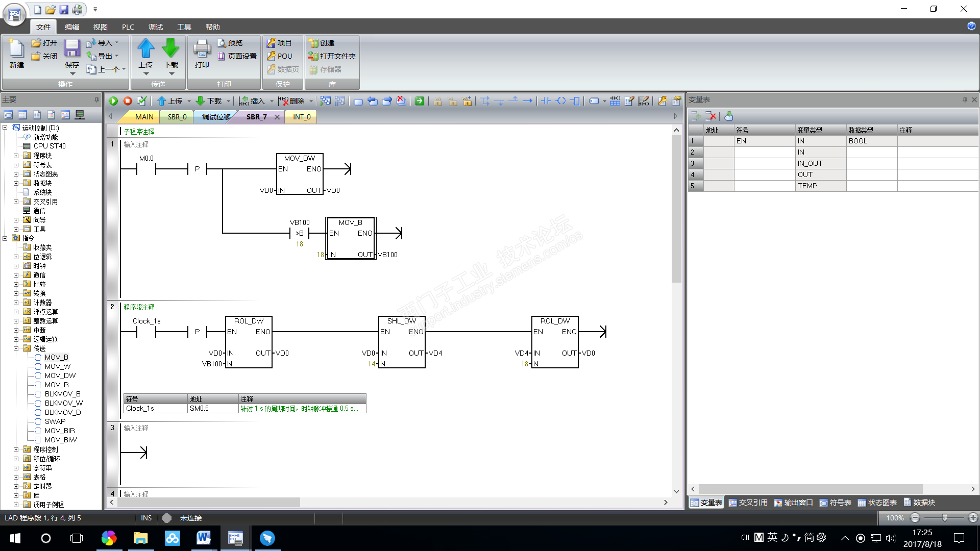Image resolution: width=980 pixels, height=551 pixels.
Task: Click the green Run PLC button
Action: coord(113,101)
